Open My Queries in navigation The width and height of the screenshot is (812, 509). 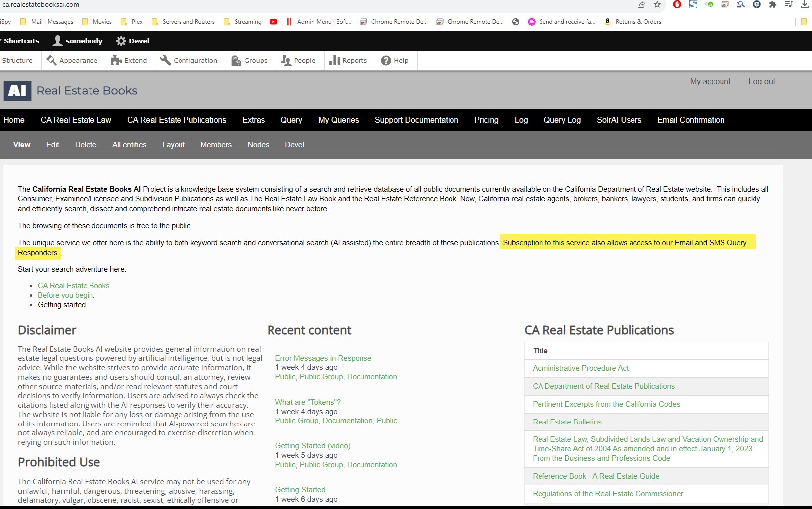pyautogui.click(x=339, y=120)
